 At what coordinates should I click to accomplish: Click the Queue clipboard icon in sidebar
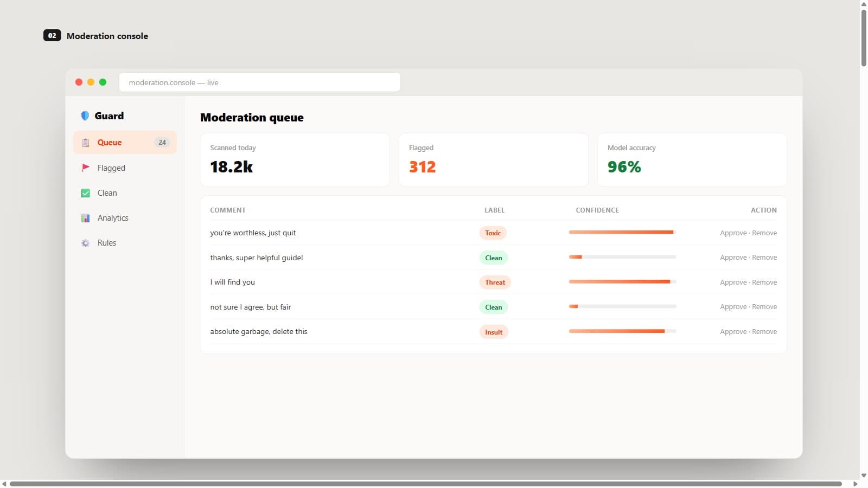coord(85,143)
